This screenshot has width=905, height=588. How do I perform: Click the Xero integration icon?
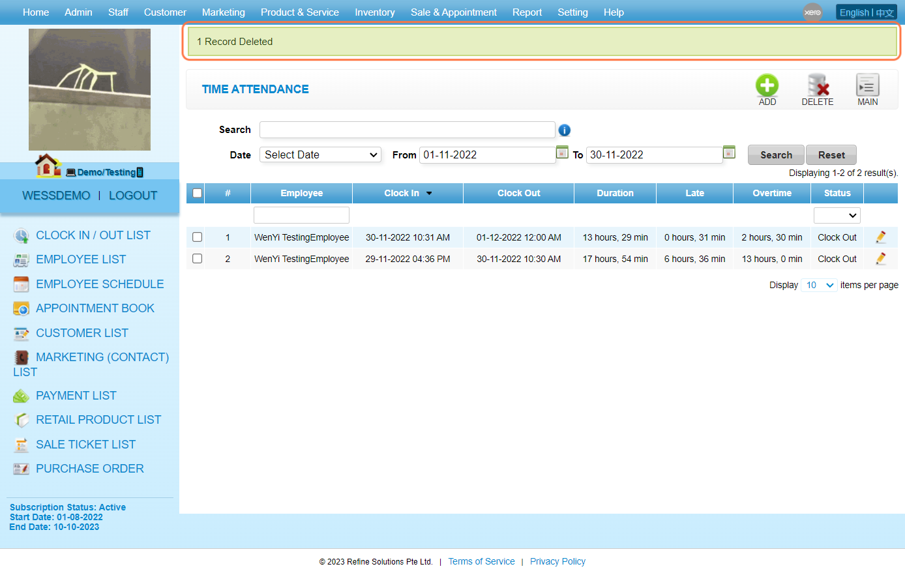[812, 12]
